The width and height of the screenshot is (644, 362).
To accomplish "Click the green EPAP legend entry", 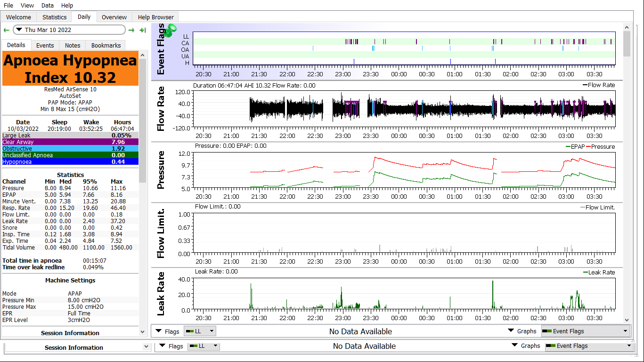I will pos(576,146).
